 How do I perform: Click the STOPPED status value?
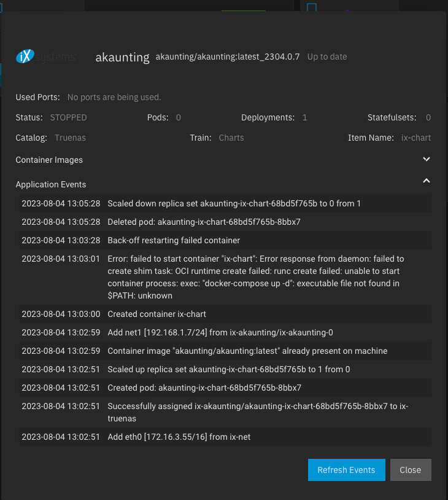[x=68, y=118]
